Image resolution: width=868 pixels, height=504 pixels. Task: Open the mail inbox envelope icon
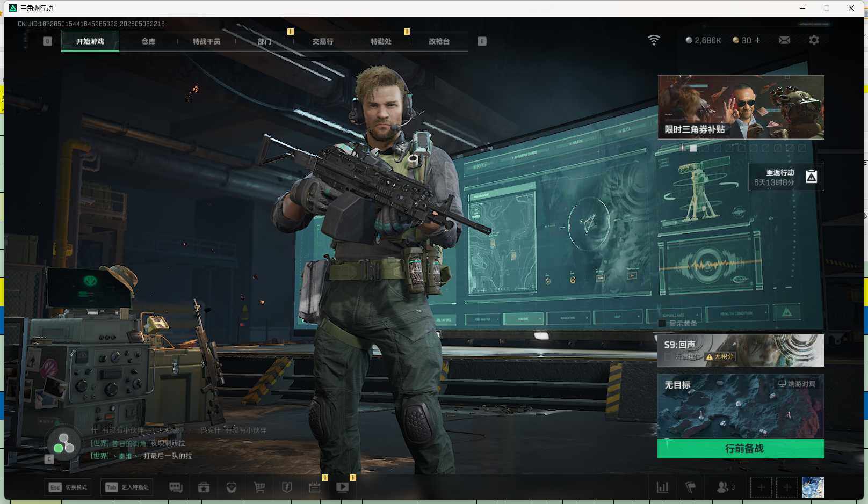[x=784, y=40]
